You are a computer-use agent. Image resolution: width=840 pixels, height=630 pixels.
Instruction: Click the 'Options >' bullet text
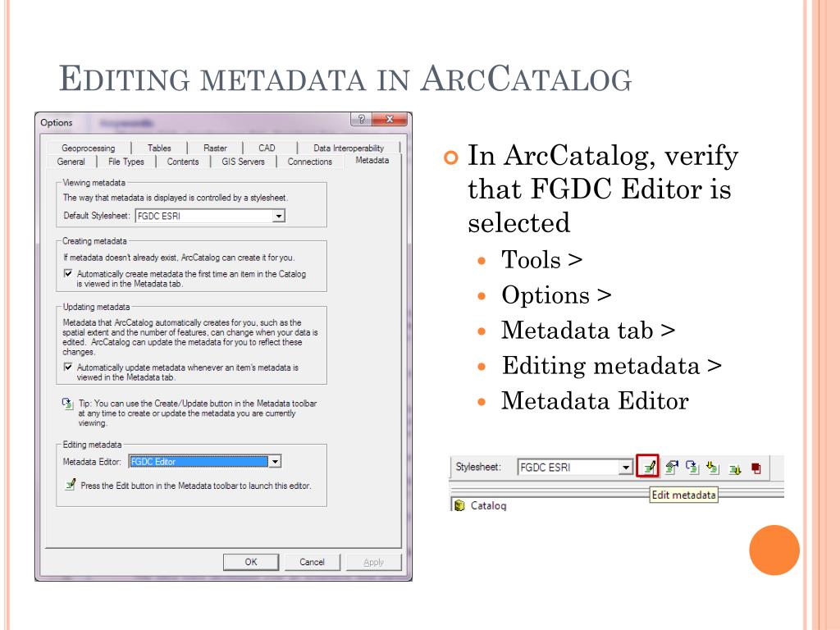(556, 295)
